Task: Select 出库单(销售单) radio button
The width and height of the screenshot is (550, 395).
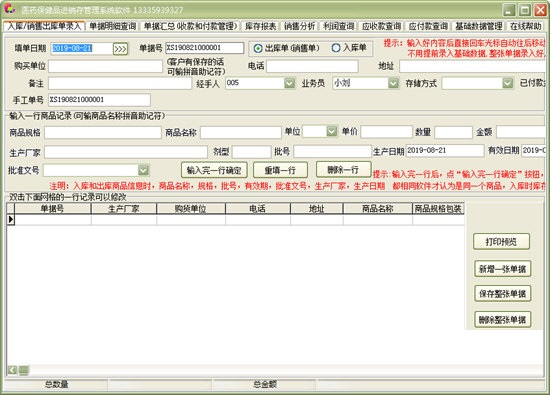Action: point(258,48)
